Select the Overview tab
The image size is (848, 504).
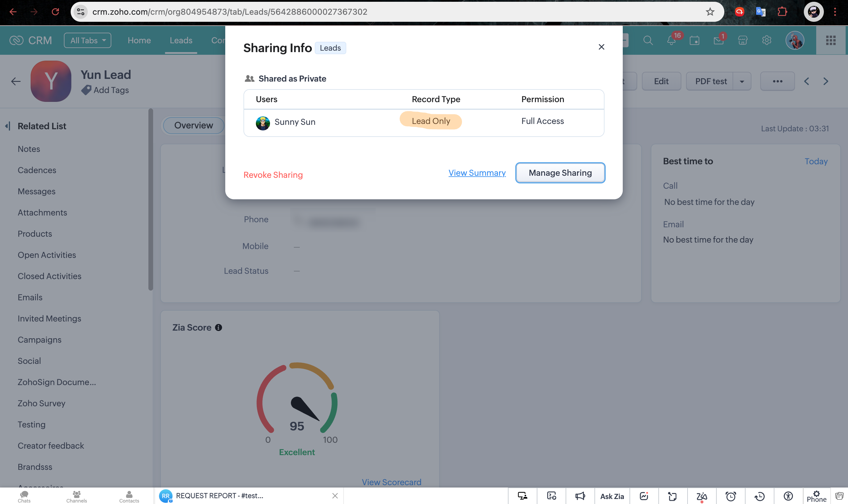[193, 125]
